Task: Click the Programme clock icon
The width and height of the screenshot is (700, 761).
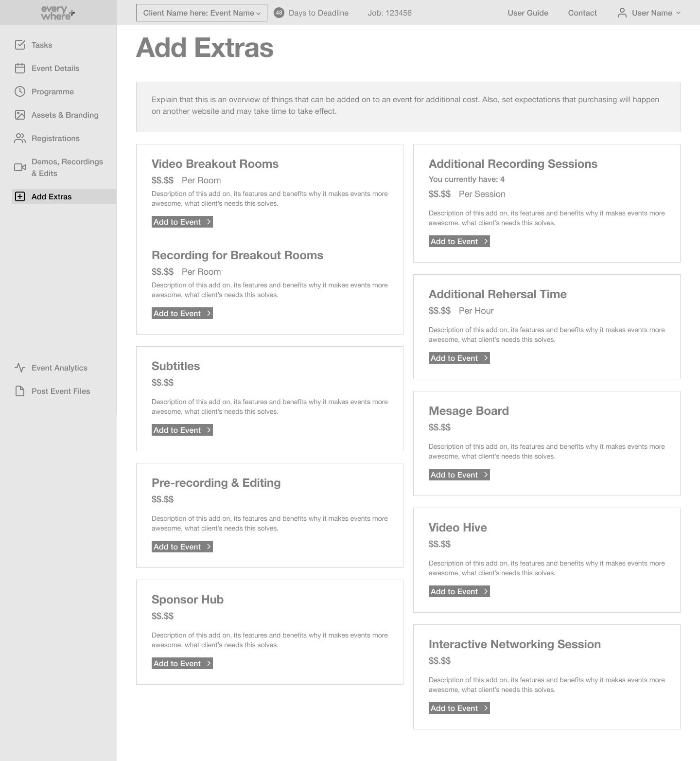Action: (x=20, y=91)
